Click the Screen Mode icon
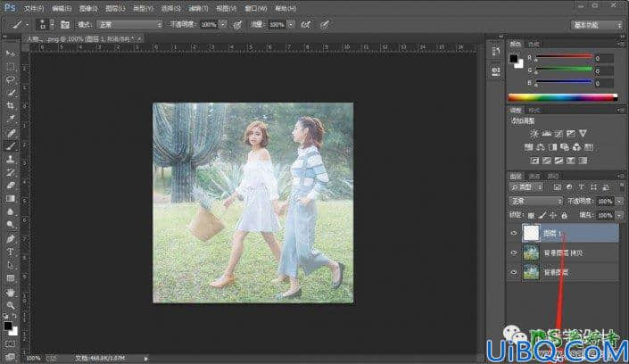The width and height of the screenshot is (629, 364). [11, 356]
